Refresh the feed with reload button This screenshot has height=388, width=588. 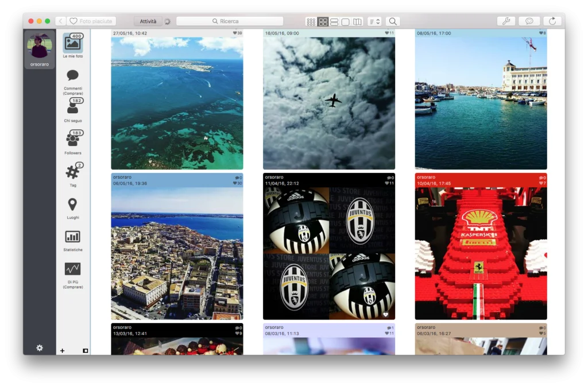tap(552, 21)
